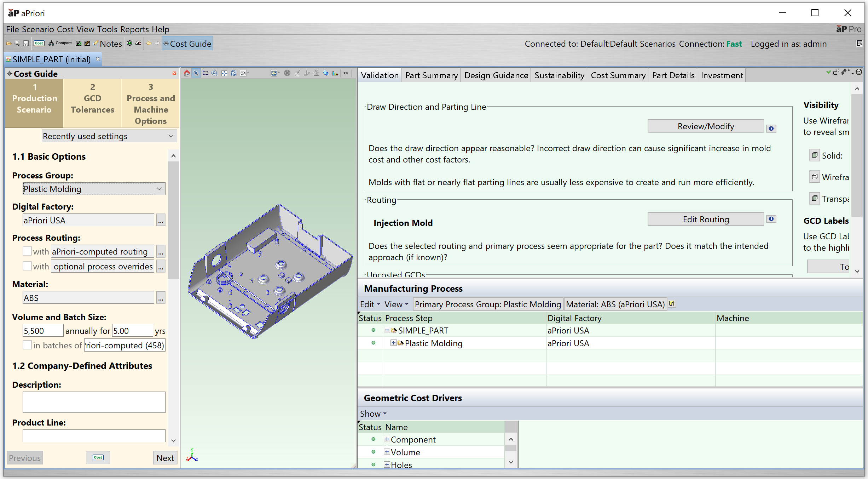Click info icon beside Edit Routing
The width and height of the screenshot is (868, 479).
point(771,219)
